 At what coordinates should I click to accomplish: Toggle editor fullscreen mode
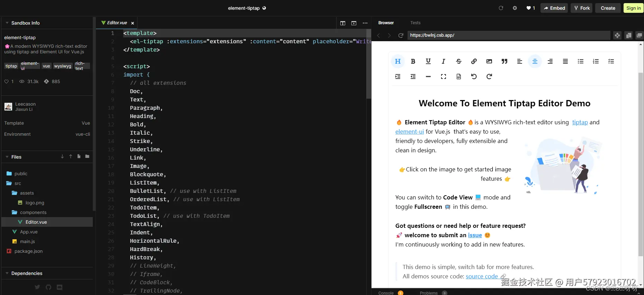pyautogui.click(x=444, y=77)
